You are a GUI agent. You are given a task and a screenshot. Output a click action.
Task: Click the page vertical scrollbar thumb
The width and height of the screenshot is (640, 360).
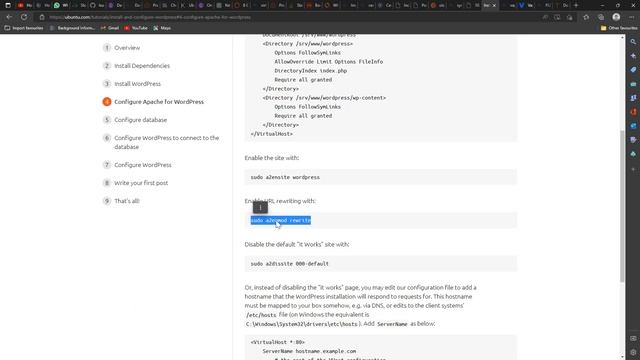click(622, 206)
